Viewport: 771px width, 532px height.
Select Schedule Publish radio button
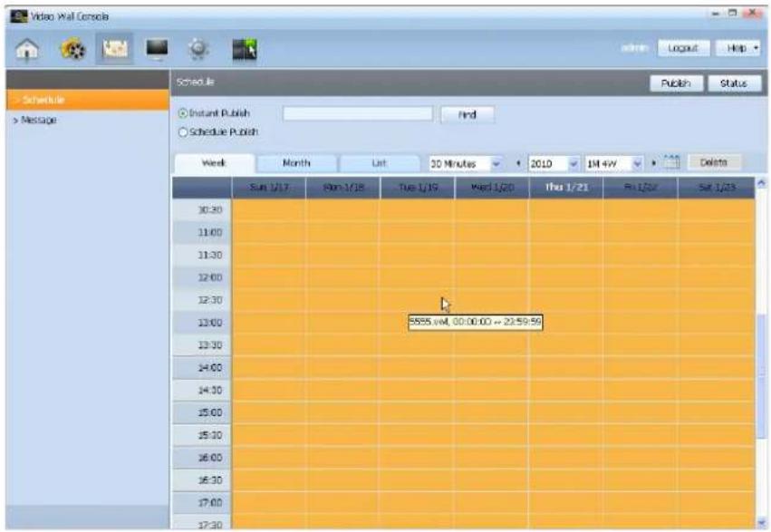183,132
